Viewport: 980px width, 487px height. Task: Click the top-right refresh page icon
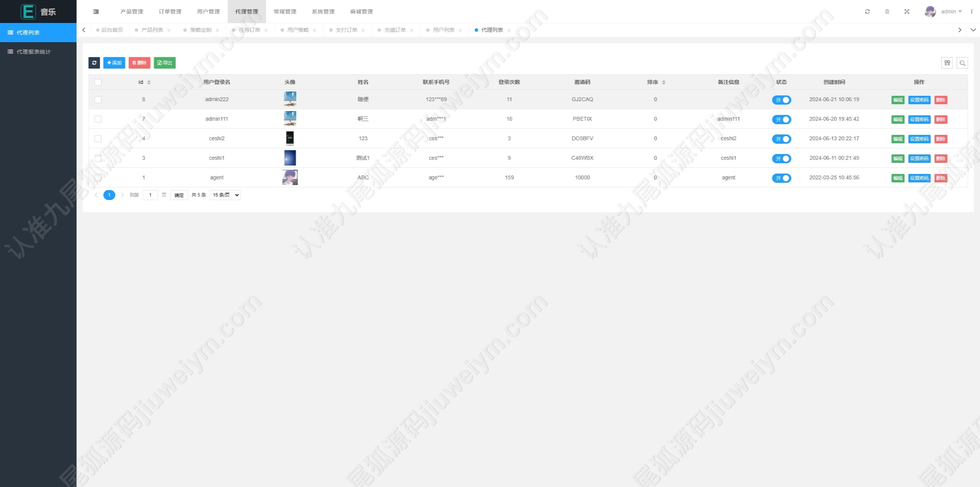pyautogui.click(x=867, y=11)
